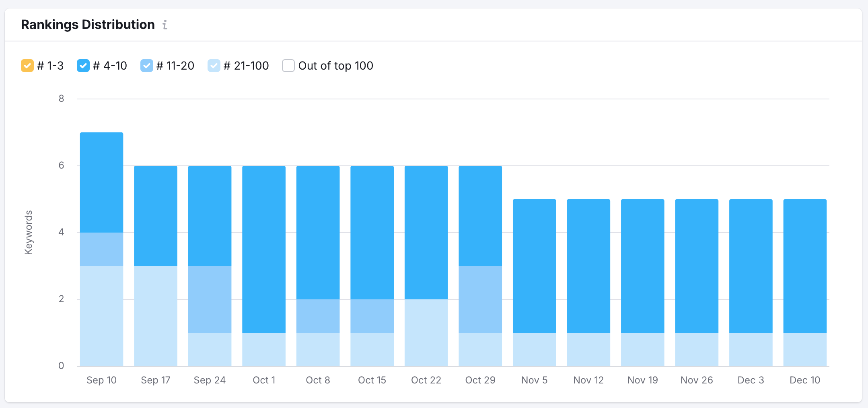
Task: Click the Keywords axis label
Action: pyautogui.click(x=28, y=231)
